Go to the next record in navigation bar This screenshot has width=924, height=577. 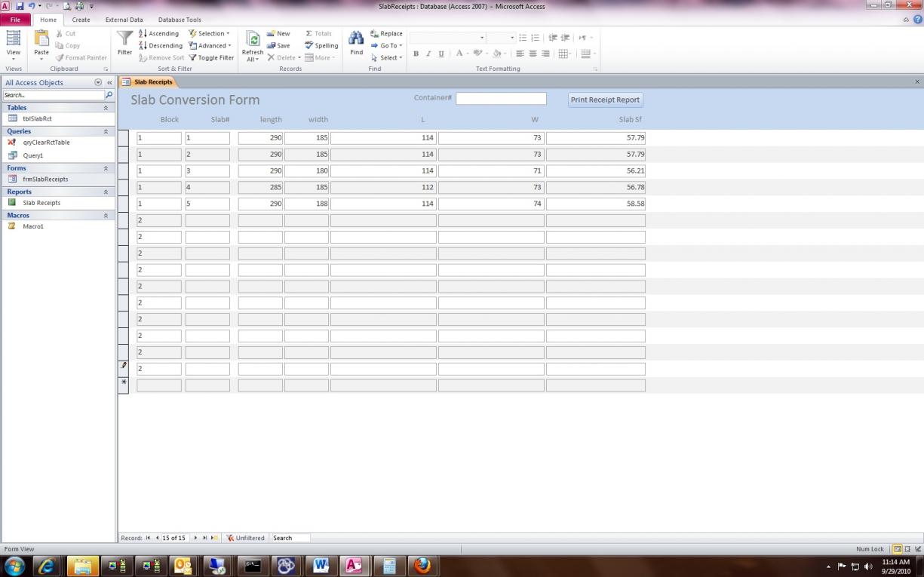pyautogui.click(x=195, y=538)
